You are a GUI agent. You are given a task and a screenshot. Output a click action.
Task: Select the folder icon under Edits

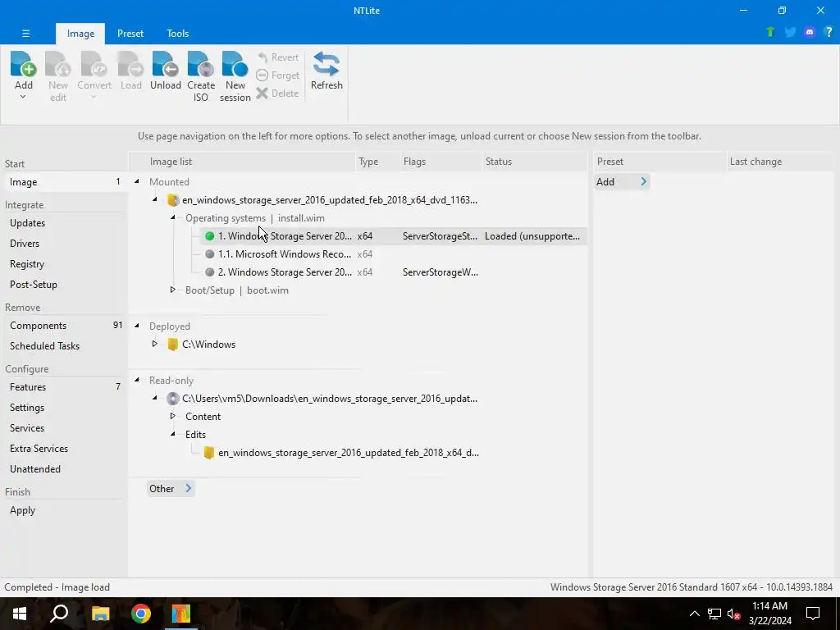pyautogui.click(x=209, y=453)
